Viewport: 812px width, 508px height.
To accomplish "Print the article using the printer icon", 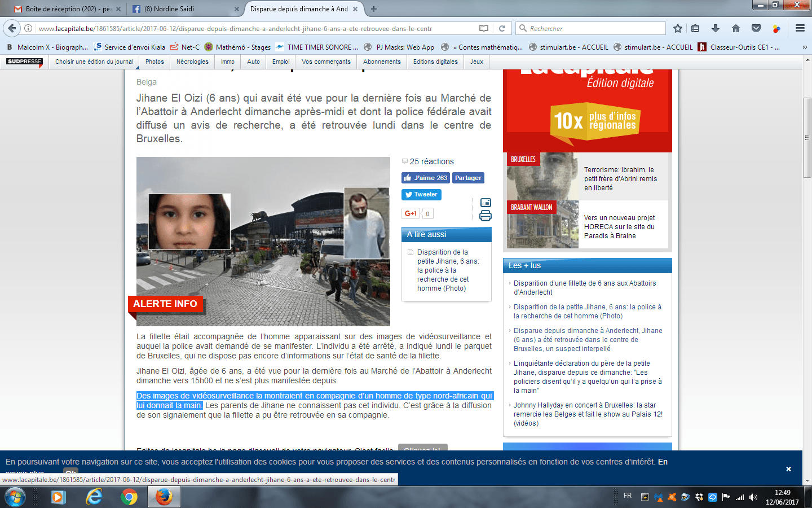I will tap(485, 216).
